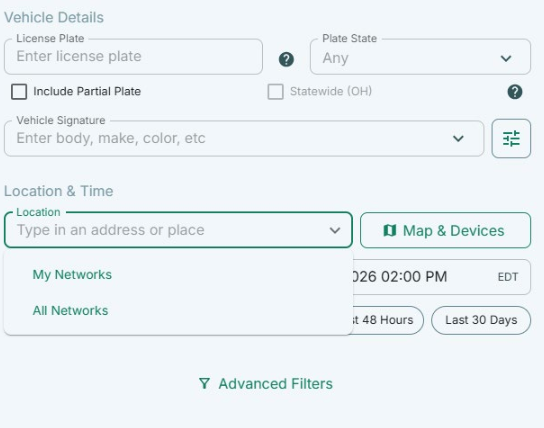
Task: Open Map & Devices
Action: [x=445, y=230]
